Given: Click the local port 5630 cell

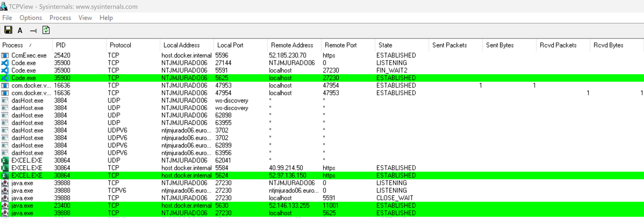Looking at the screenshot, I should tap(222, 206).
